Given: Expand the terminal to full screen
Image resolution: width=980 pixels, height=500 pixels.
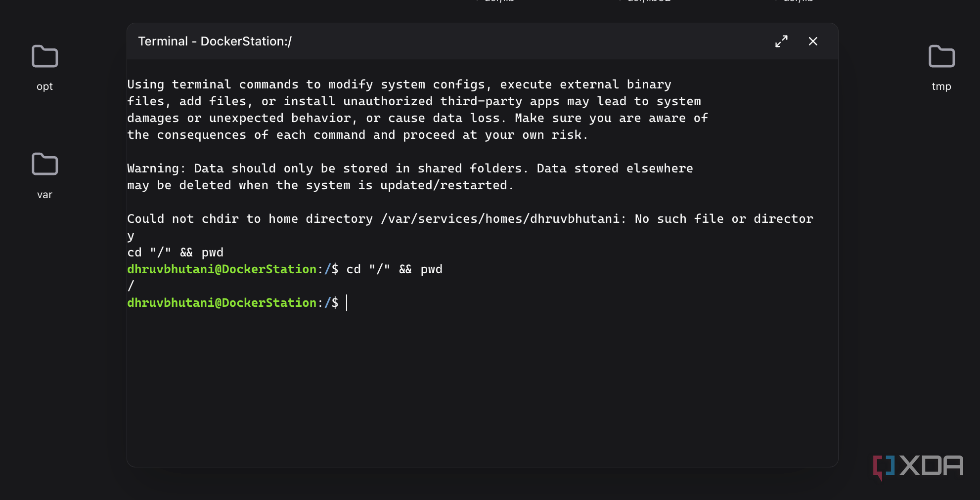Looking at the screenshot, I should 781,42.
